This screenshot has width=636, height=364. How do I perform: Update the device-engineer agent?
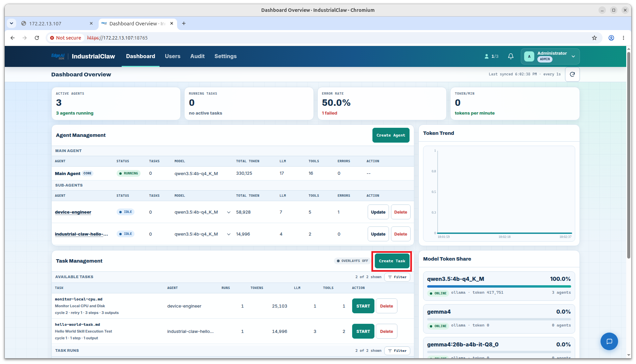pos(378,212)
